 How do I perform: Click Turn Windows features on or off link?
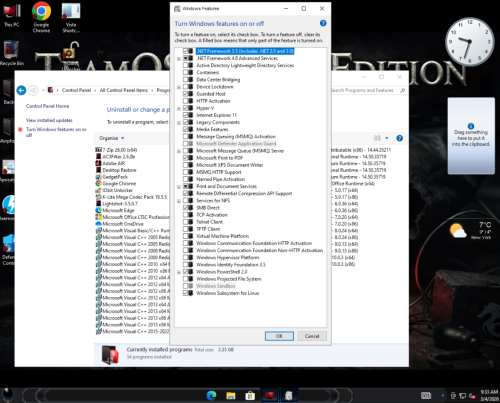56,132
